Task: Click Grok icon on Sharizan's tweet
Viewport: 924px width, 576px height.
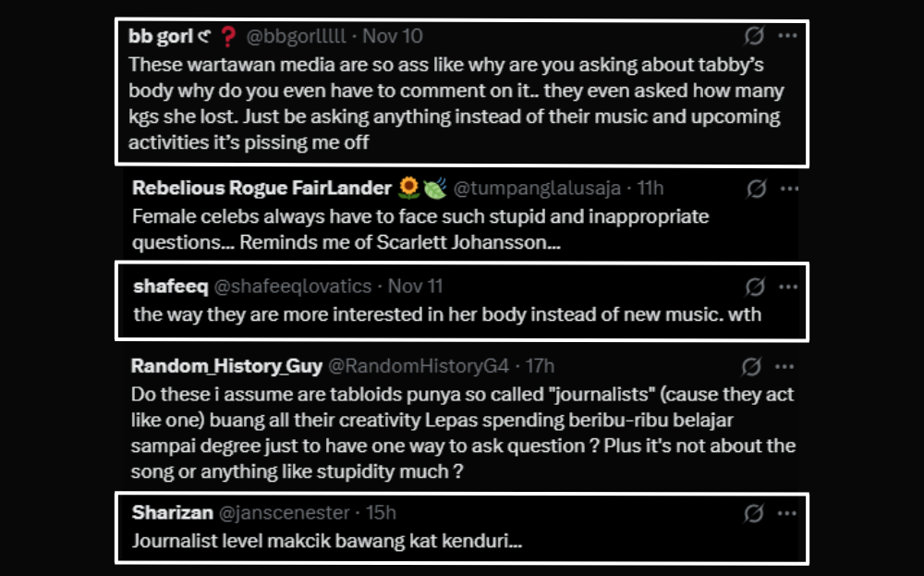Action: [754, 512]
